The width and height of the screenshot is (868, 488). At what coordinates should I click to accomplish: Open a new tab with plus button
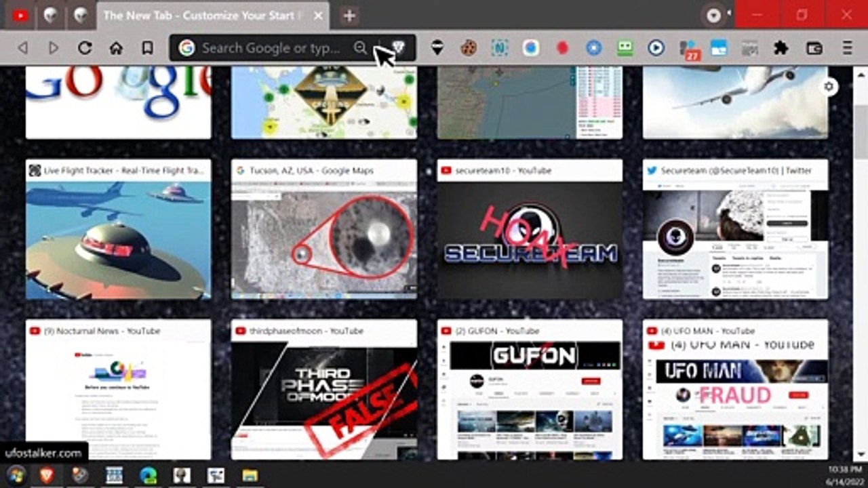(349, 16)
